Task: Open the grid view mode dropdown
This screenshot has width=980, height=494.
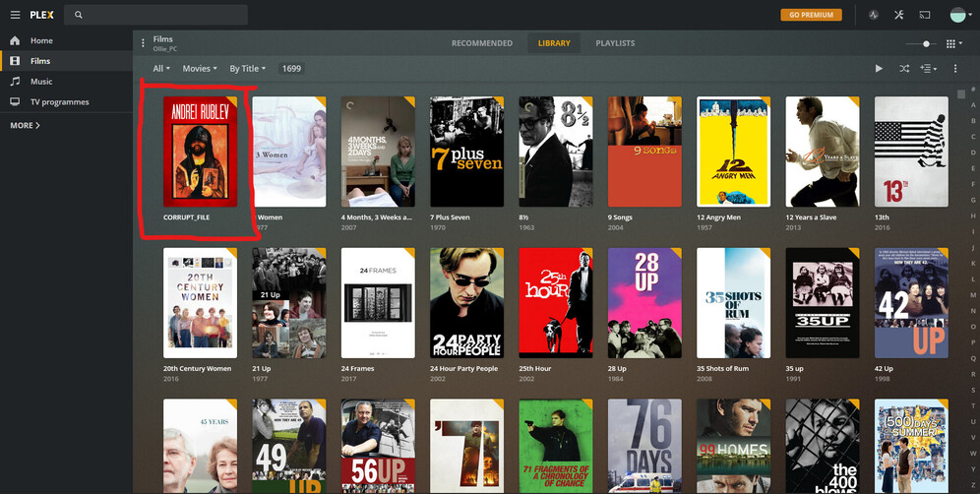Action: [953, 43]
